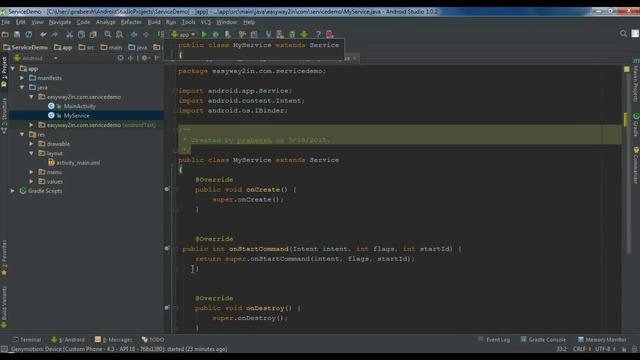Collapse the res folder node
The height and width of the screenshot is (360, 640).
tap(22, 134)
